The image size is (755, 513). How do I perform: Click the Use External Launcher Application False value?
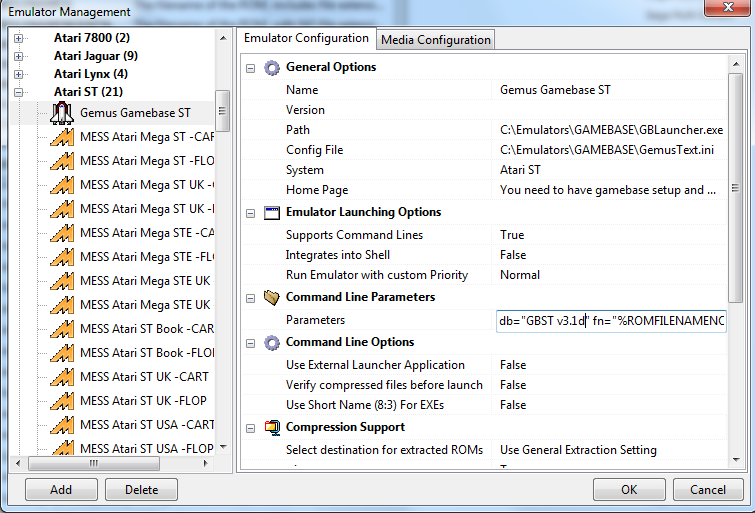(513, 365)
